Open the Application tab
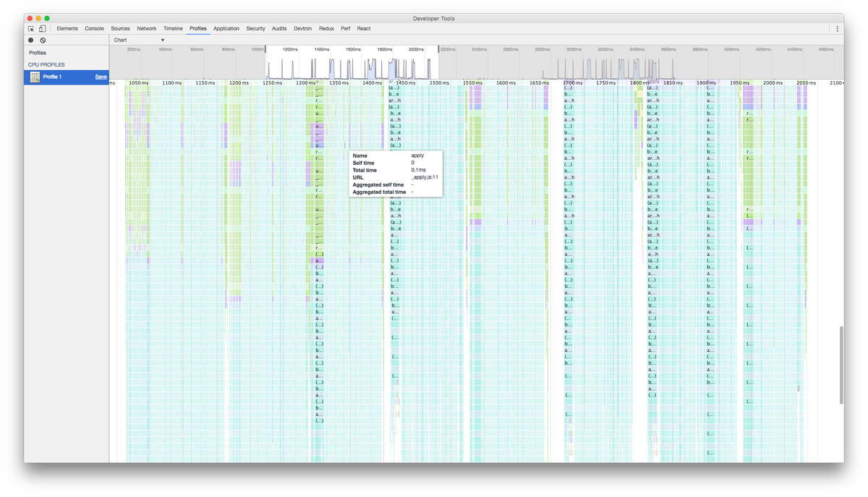 point(226,28)
